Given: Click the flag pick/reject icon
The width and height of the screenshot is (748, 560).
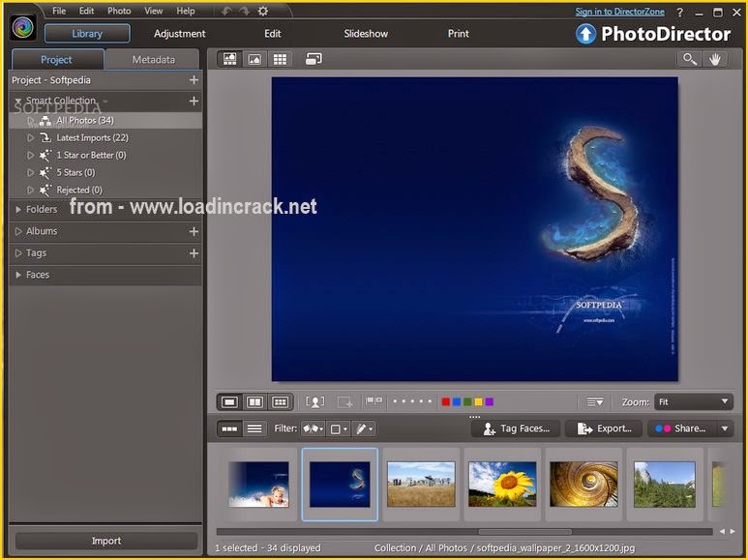Looking at the screenshot, I should [374, 401].
